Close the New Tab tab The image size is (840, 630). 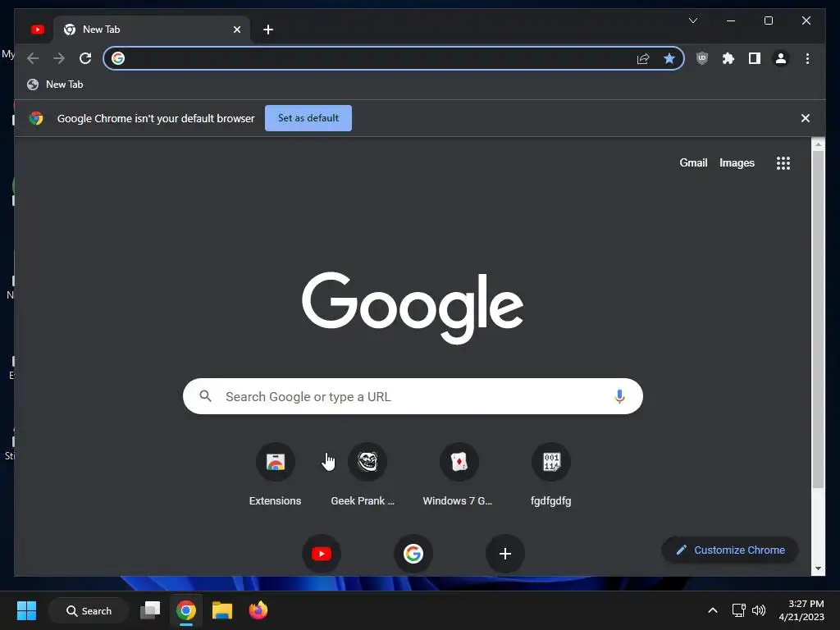[237, 30]
